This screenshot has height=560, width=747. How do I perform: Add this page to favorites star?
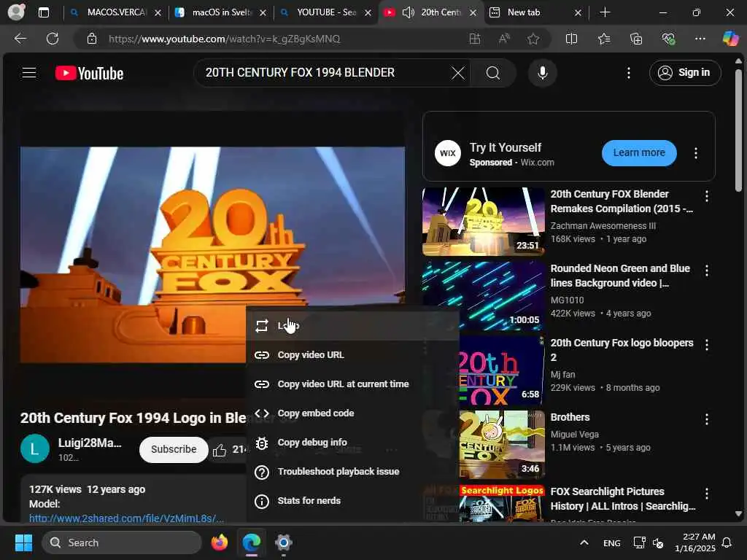[x=533, y=39]
